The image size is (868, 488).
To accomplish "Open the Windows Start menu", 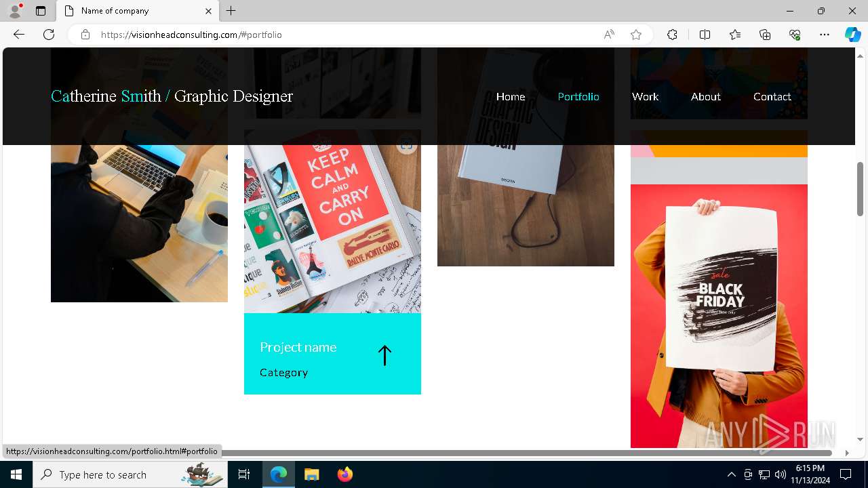I will (16, 474).
